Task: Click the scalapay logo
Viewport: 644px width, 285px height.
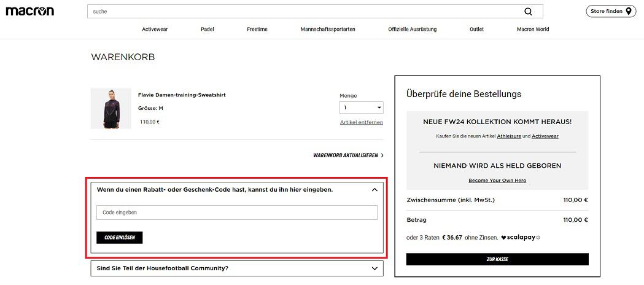Action: [x=518, y=237]
